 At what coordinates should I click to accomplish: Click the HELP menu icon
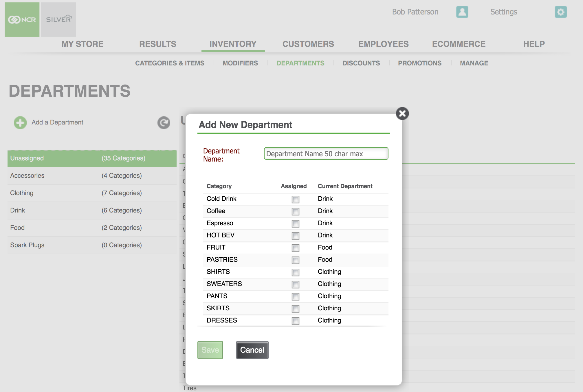534,44
